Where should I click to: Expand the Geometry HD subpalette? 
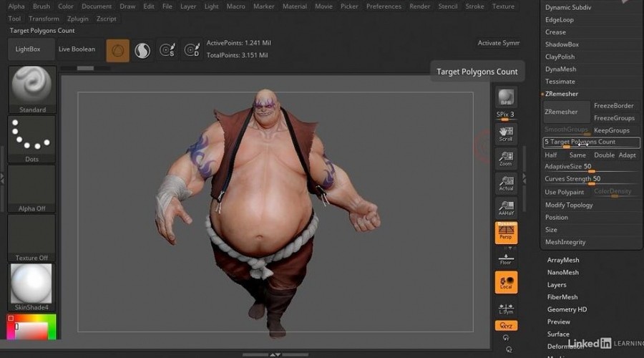click(567, 309)
